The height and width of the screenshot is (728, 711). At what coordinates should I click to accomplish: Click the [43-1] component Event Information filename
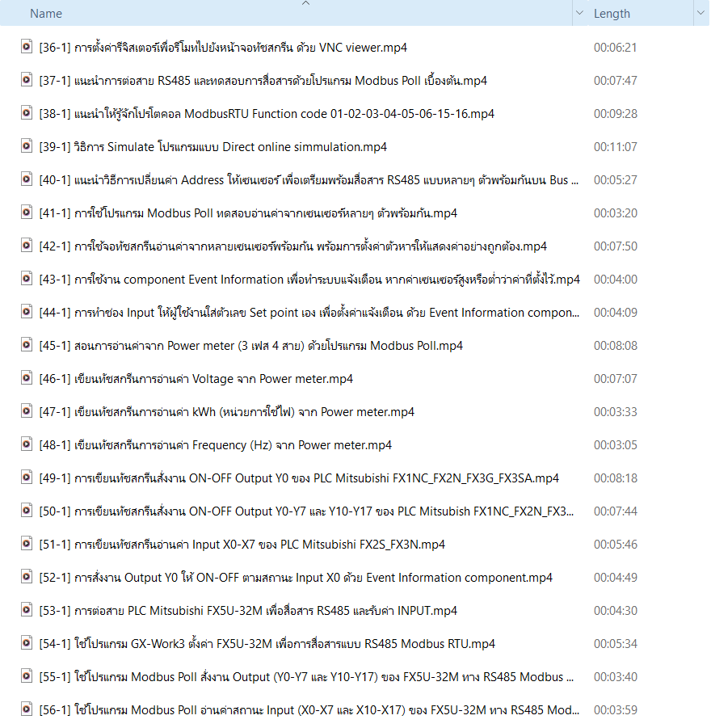click(309, 280)
